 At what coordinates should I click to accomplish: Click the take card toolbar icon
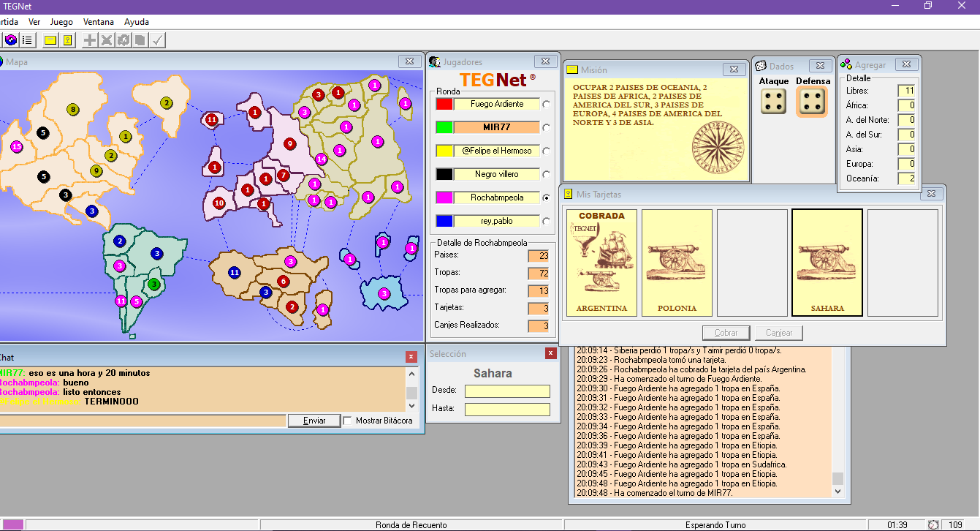tap(140, 39)
